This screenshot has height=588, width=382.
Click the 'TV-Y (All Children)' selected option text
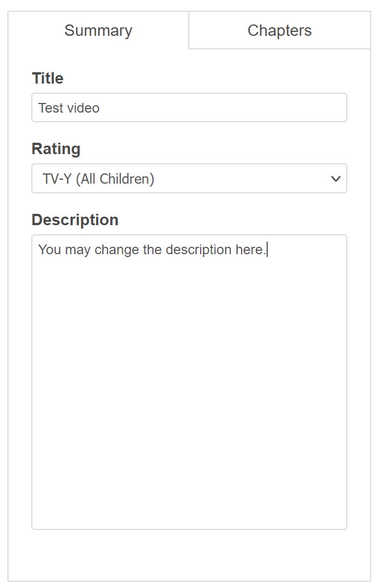coord(98,179)
